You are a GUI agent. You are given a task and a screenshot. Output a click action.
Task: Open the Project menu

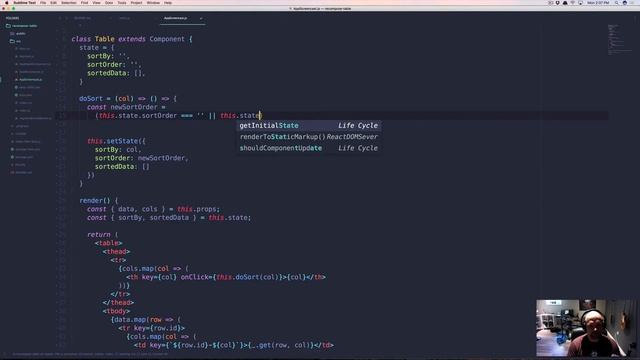136,2
